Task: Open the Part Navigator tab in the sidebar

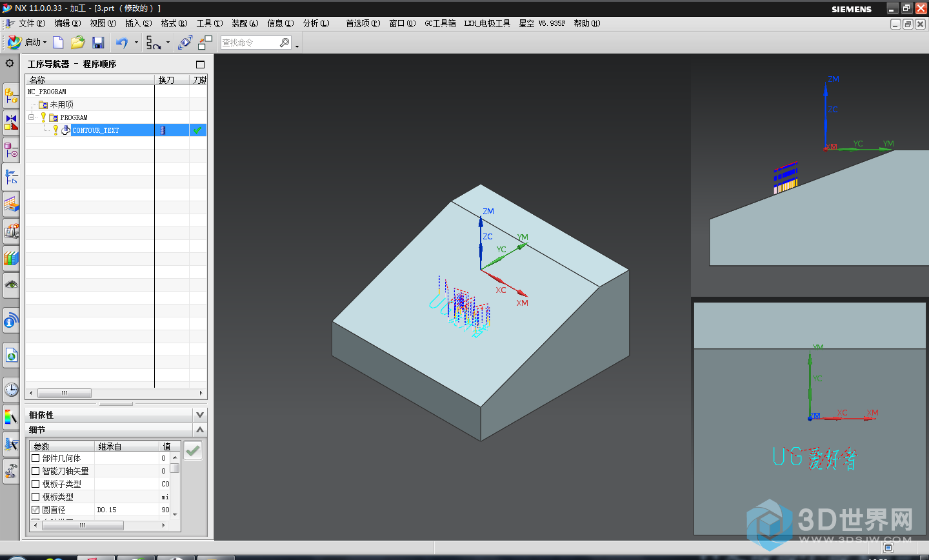Action: click(11, 150)
